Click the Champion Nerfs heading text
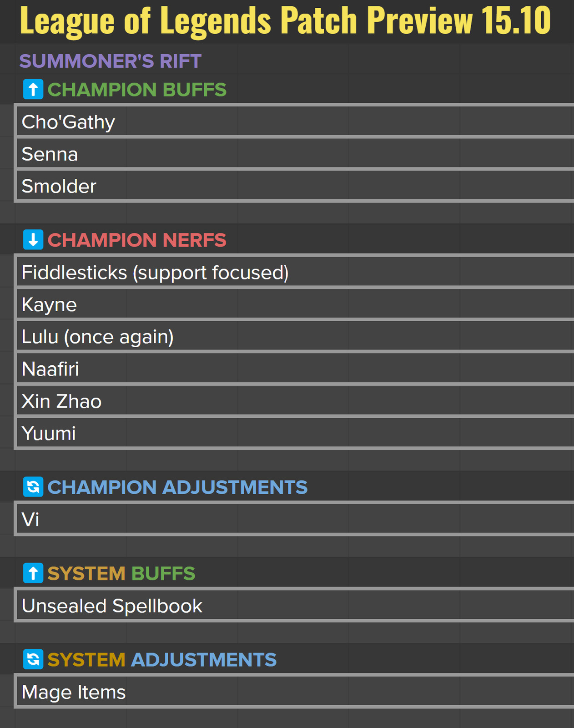 pos(137,240)
